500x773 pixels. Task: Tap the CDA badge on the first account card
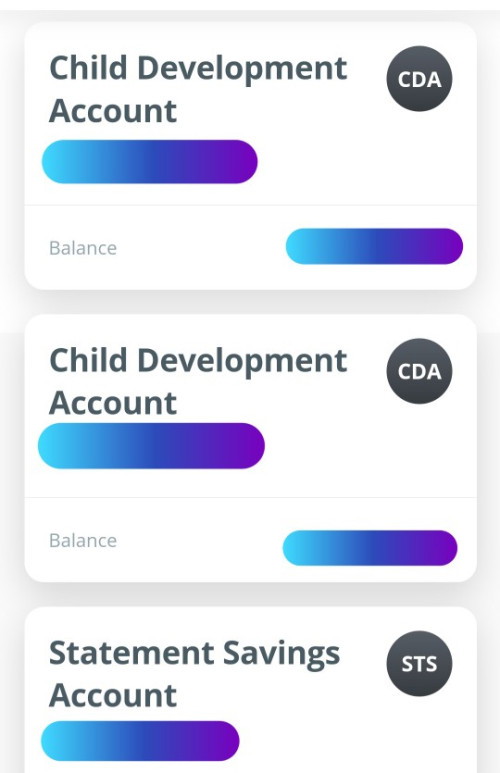pyautogui.click(x=419, y=79)
